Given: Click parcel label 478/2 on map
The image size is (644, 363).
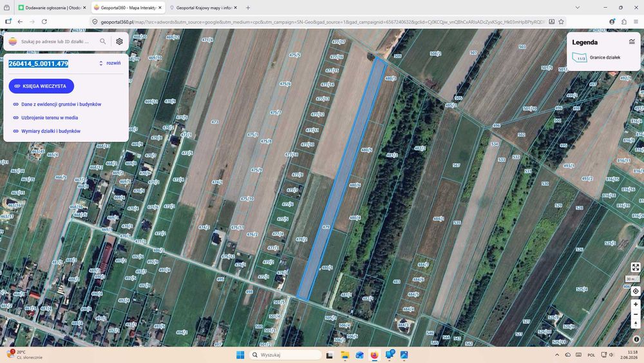Looking at the screenshot, I should pos(301,239).
